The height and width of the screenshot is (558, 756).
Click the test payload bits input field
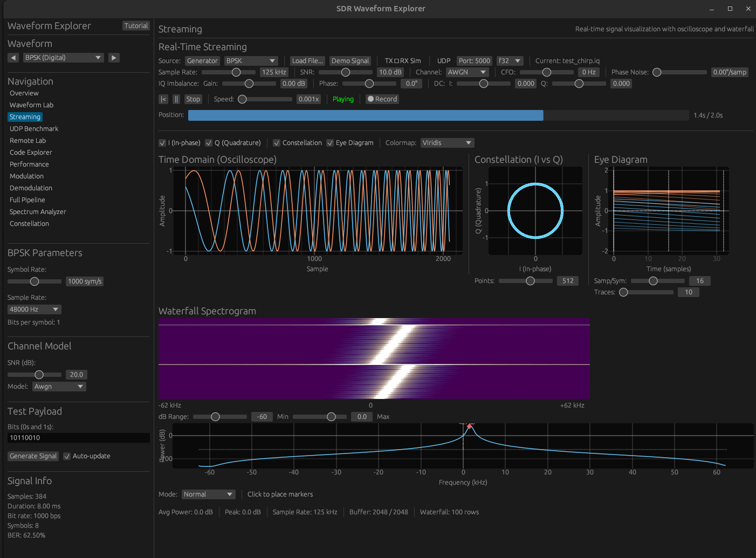[78, 438]
